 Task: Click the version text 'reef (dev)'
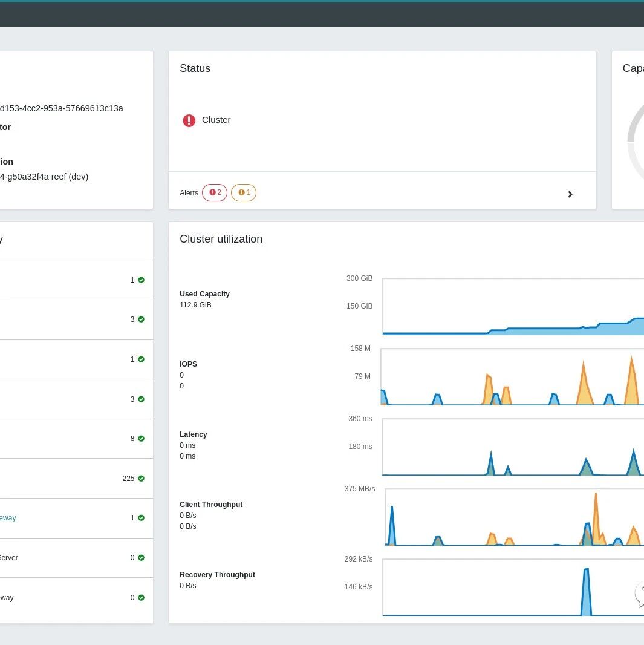click(x=70, y=177)
